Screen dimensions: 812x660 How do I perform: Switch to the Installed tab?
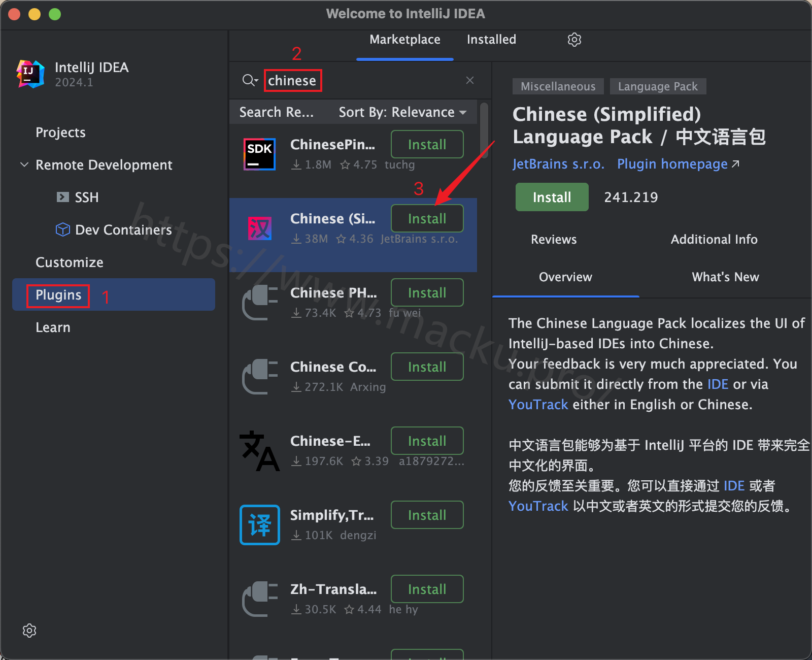(491, 40)
